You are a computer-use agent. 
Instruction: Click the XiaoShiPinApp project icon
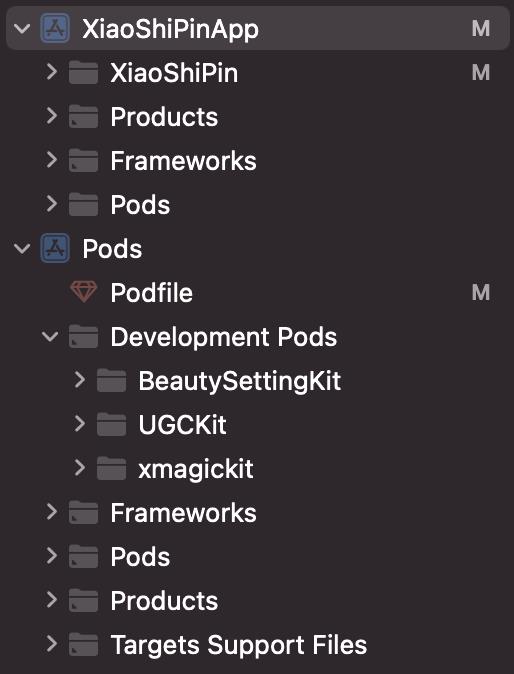coord(55,28)
